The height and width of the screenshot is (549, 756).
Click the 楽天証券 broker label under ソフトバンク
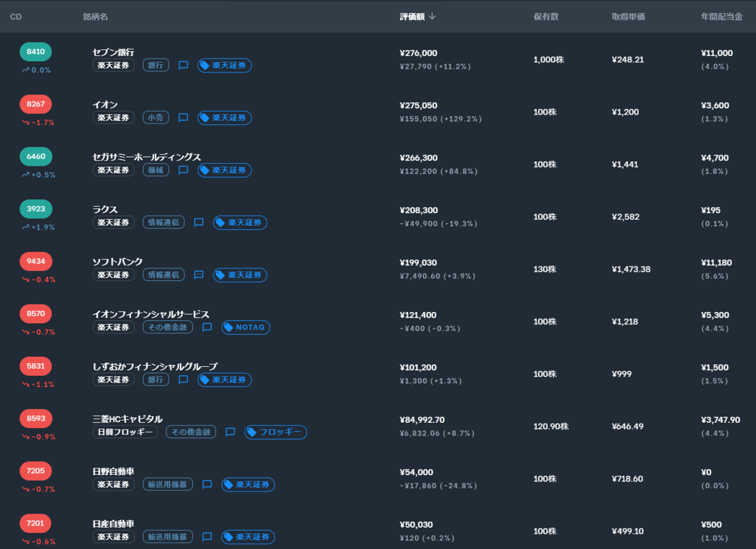point(113,274)
